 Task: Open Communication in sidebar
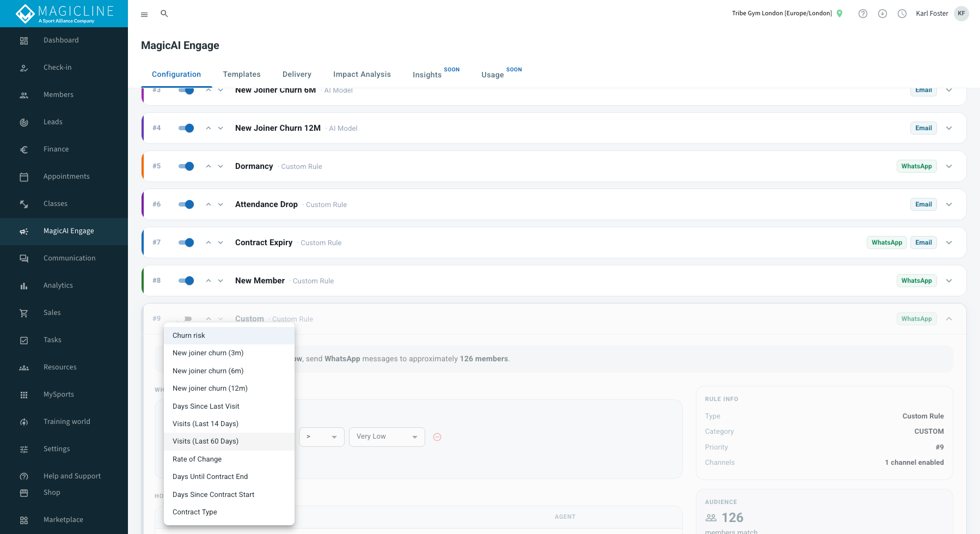pos(64,258)
